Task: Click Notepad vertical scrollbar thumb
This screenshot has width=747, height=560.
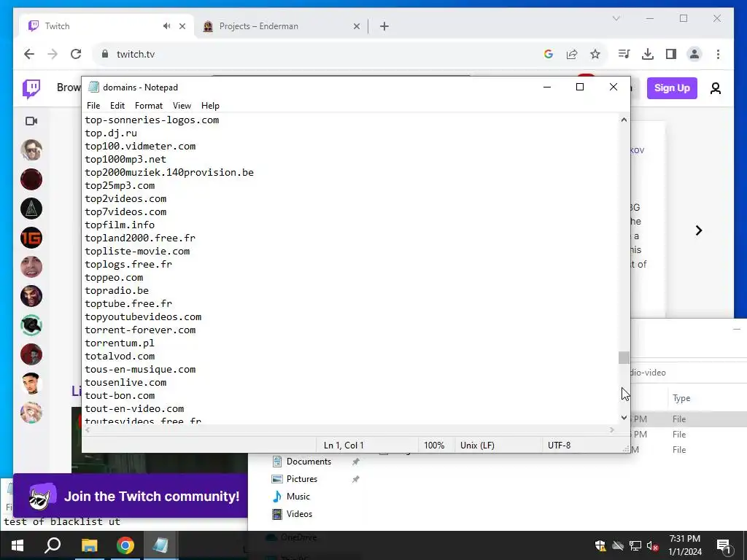Action: 624,357
